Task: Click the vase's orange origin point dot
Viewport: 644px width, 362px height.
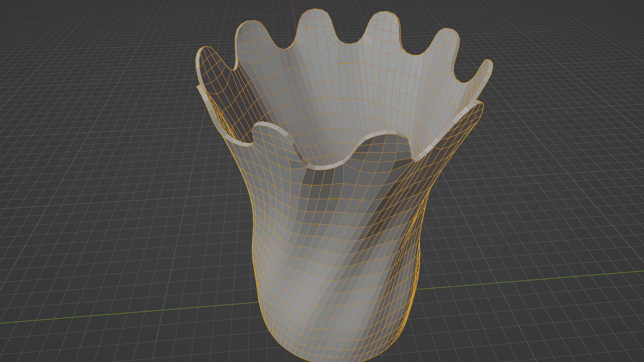Action: (337, 214)
